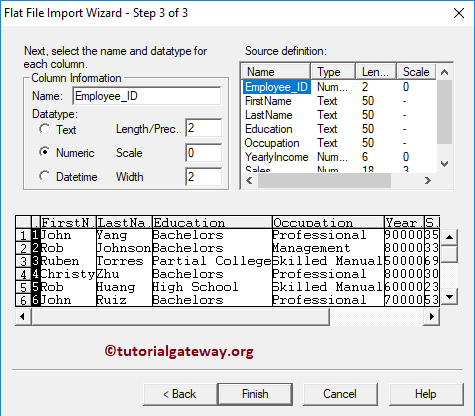Click the FirstN. preview column header
Viewport: 475px width, 416px height.
pyautogui.click(x=68, y=222)
